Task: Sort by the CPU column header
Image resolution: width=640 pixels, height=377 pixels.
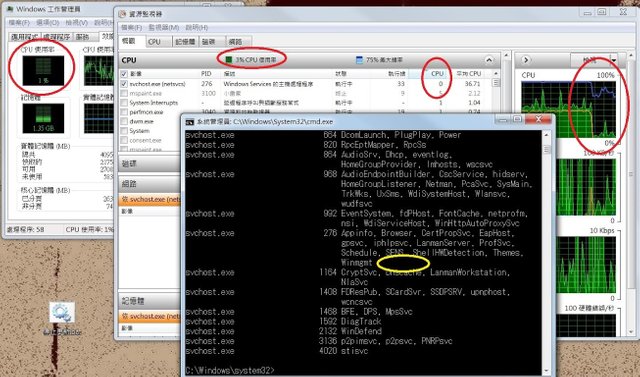Action: click(437, 74)
